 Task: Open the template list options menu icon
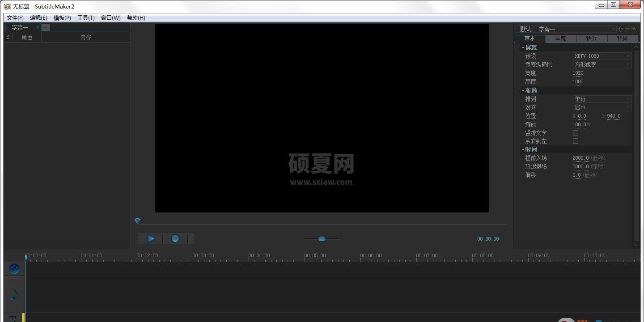pyautogui.click(x=634, y=29)
